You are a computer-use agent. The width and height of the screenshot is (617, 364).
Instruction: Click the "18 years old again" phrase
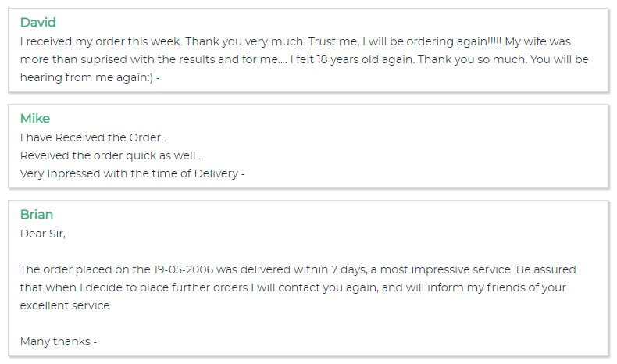(x=369, y=59)
